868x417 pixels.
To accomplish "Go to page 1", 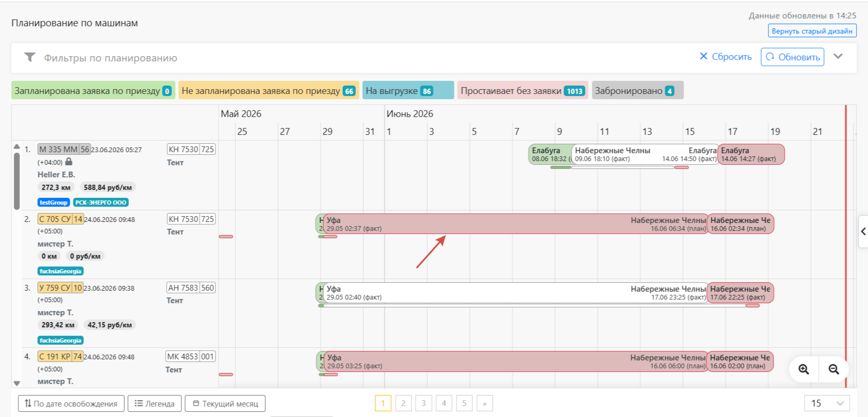I will click(x=383, y=403).
